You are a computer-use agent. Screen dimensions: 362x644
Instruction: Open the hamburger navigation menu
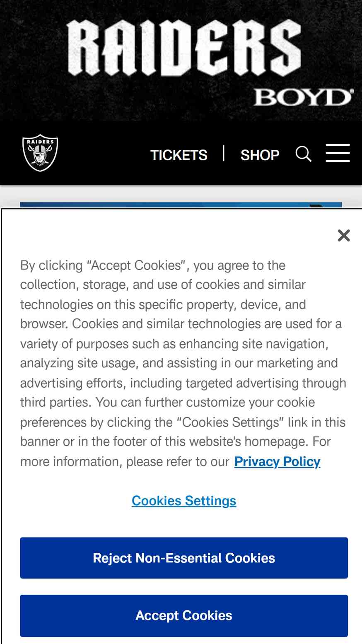coord(338,153)
